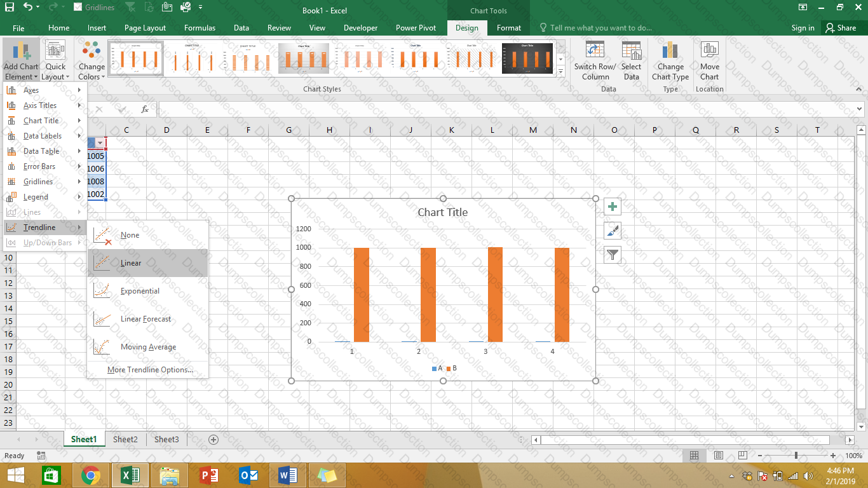Click More Trendline Options link

150,370
